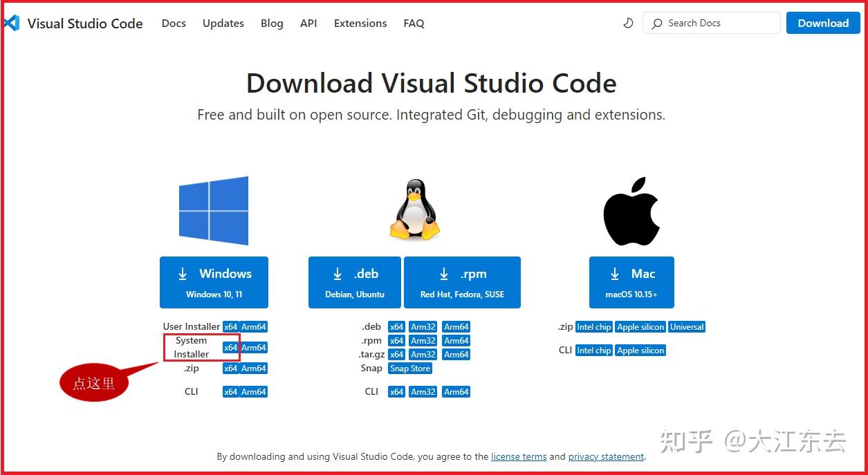
Task: Click the dark theme toggle icon
Action: (x=627, y=23)
